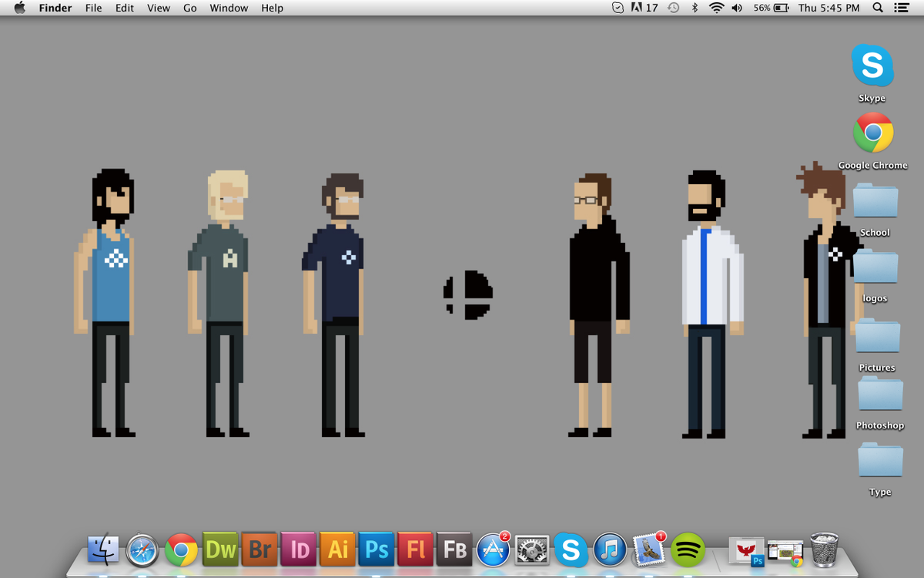Open Adobe Flash Builder in the Dock

pyautogui.click(x=454, y=549)
